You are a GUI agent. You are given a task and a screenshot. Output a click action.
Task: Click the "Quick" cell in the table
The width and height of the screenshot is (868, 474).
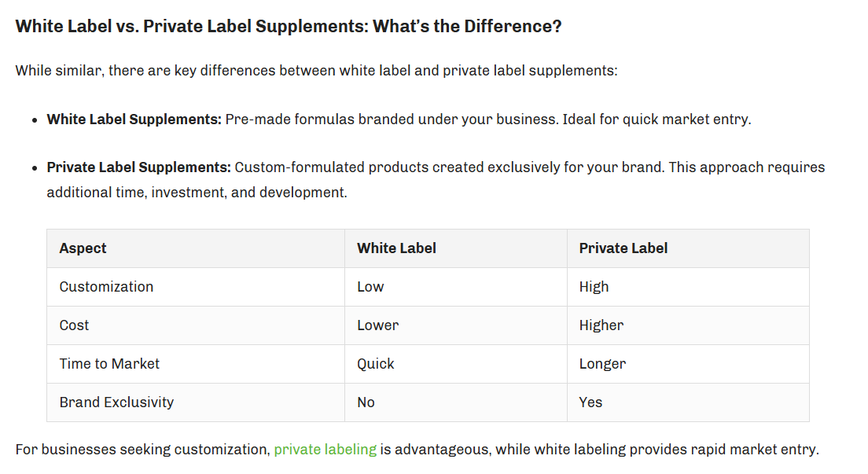[x=376, y=364]
